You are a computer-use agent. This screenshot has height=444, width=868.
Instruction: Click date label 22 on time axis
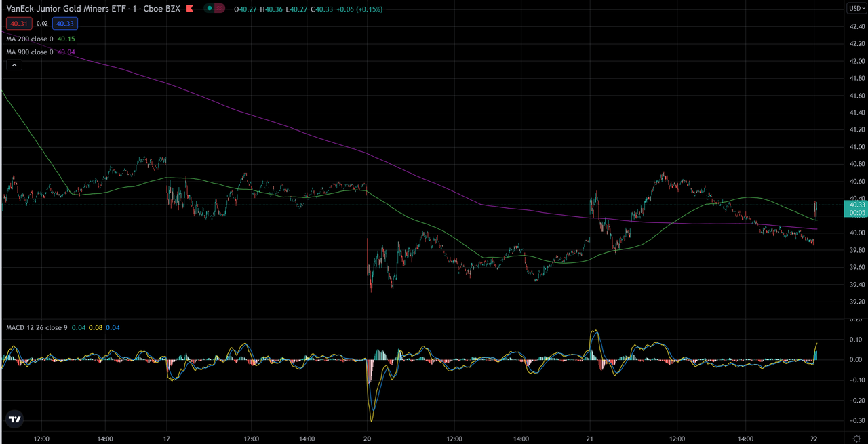tap(814, 439)
